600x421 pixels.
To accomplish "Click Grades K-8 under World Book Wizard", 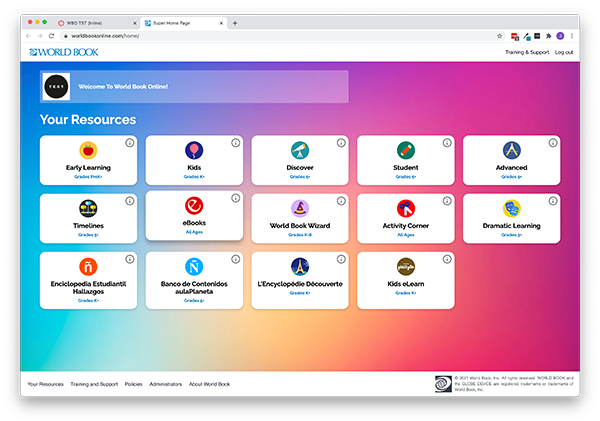I will pos(300,235).
